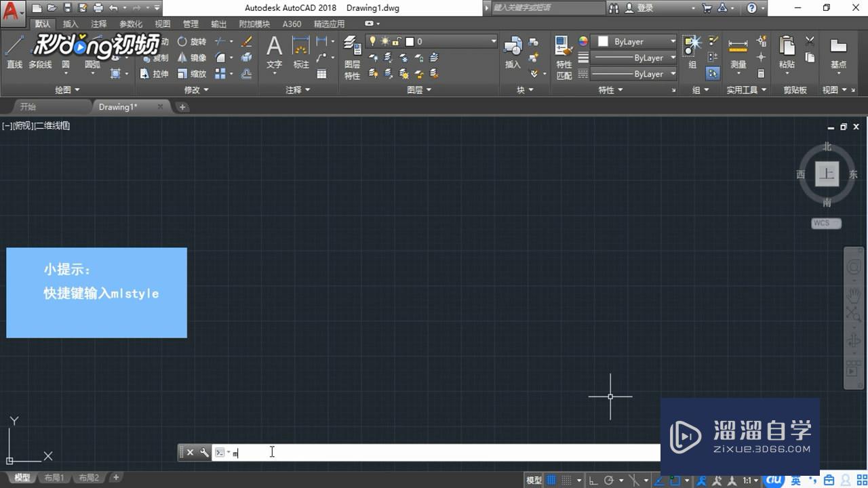Click the Offset tool icon

(247, 74)
